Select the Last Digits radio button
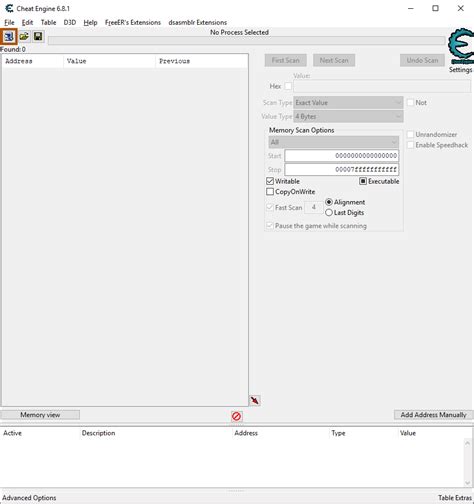Viewport: 474px width, 504px height. click(x=329, y=212)
